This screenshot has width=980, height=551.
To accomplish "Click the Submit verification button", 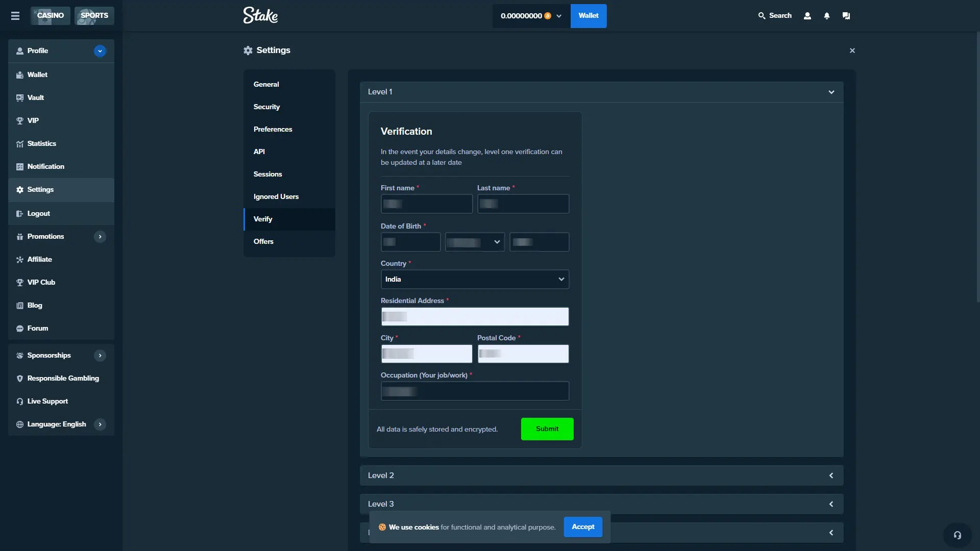I will click(547, 429).
